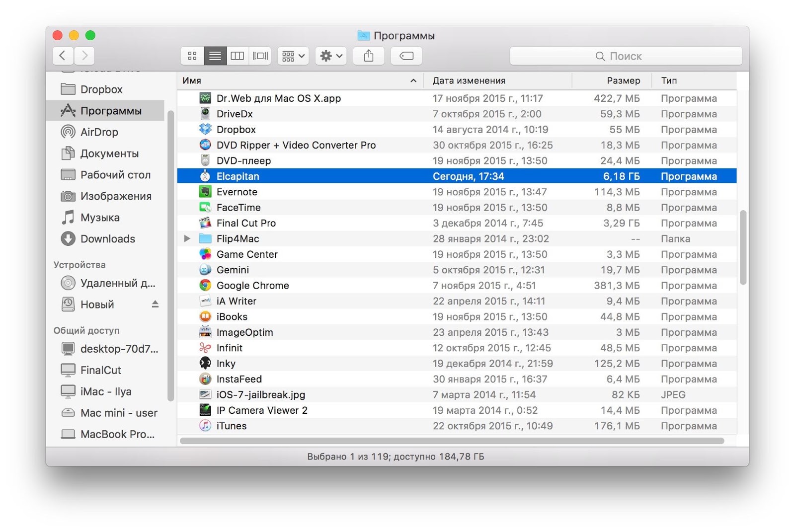Expand the Flip4Mac folder disclosure triangle

[x=187, y=238]
